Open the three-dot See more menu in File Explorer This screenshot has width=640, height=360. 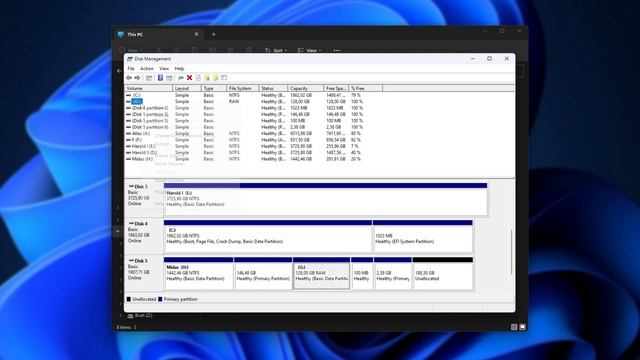(x=337, y=51)
